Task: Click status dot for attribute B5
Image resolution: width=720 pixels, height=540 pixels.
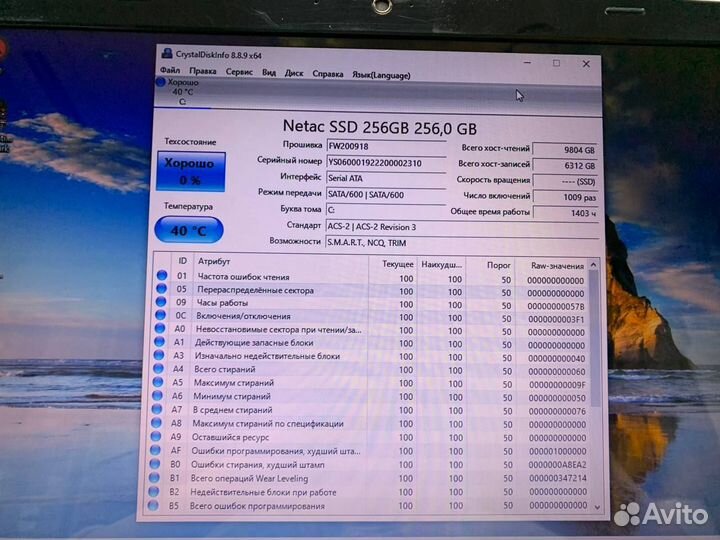Action: (153, 506)
